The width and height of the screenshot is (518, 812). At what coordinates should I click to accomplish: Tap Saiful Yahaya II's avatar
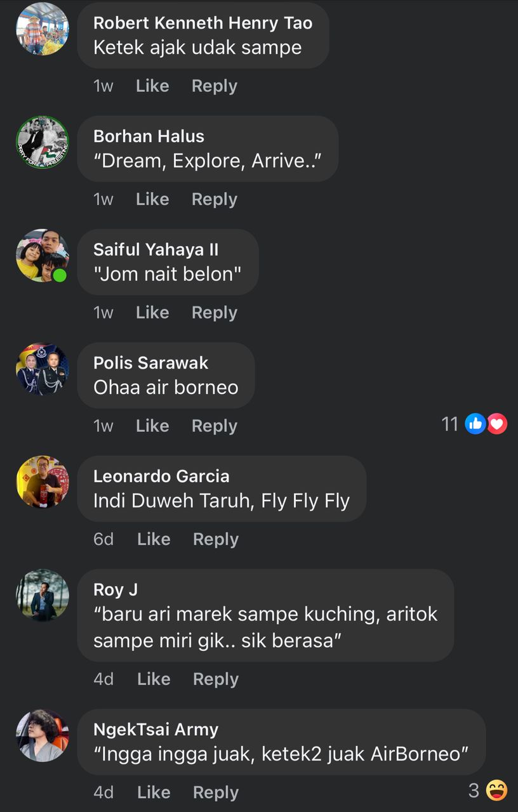(43, 256)
